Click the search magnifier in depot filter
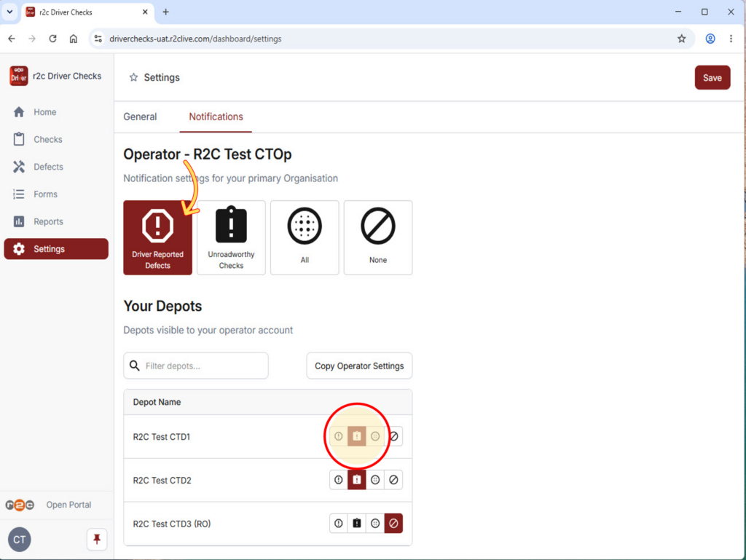Screen dimensions: 746x560 click(x=135, y=366)
